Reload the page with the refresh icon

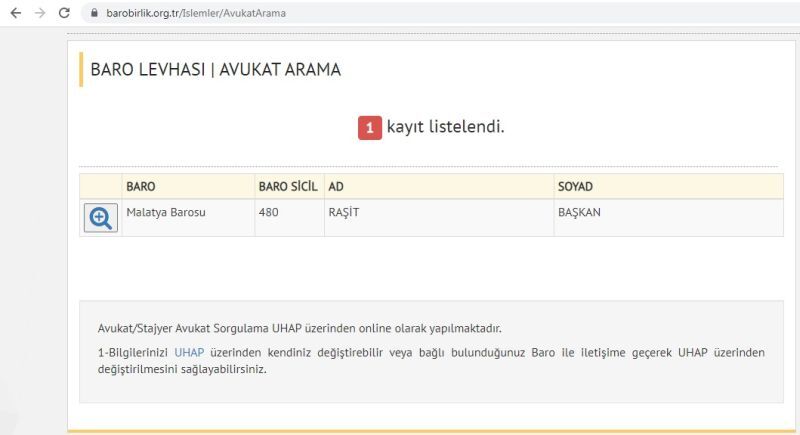(x=64, y=13)
